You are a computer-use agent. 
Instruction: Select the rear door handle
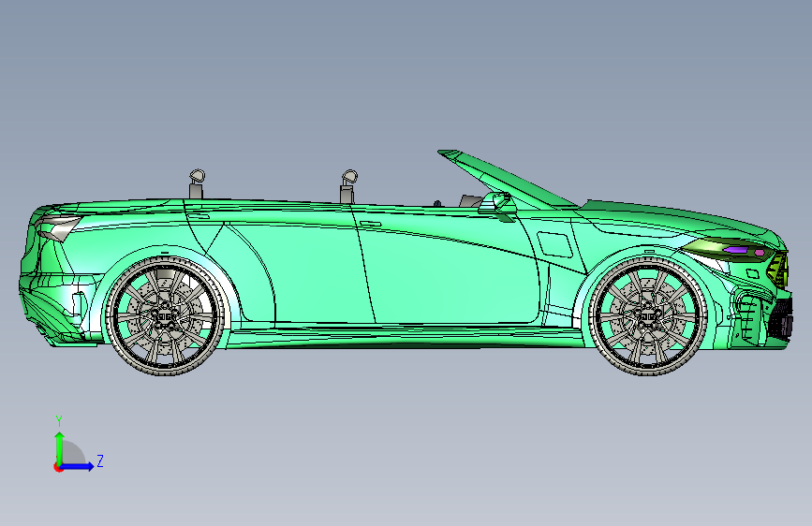[x=199, y=216]
